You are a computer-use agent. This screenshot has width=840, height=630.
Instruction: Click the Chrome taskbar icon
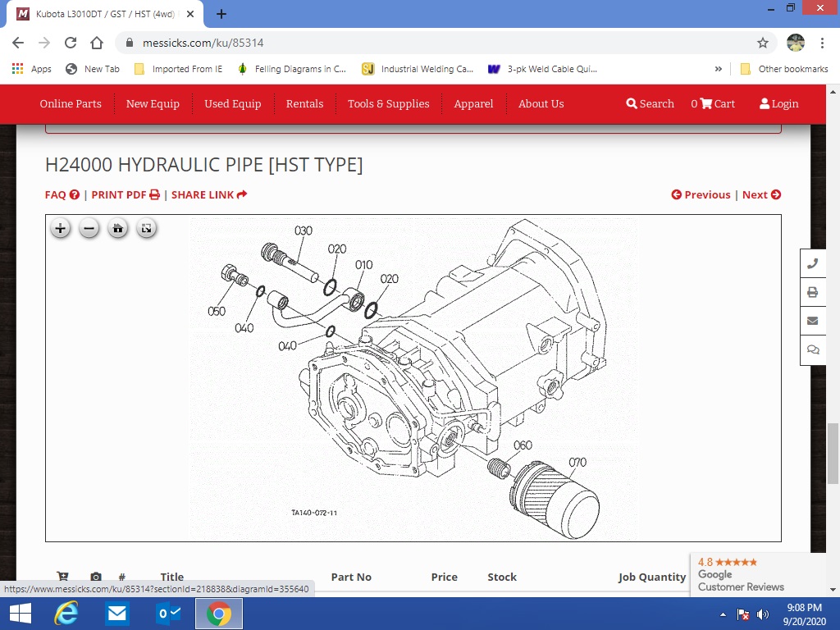coord(218,614)
